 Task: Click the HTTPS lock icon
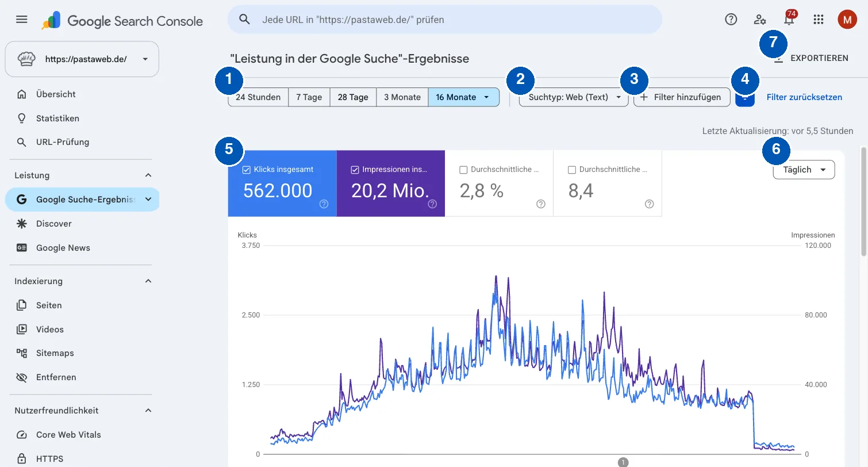(22, 459)
